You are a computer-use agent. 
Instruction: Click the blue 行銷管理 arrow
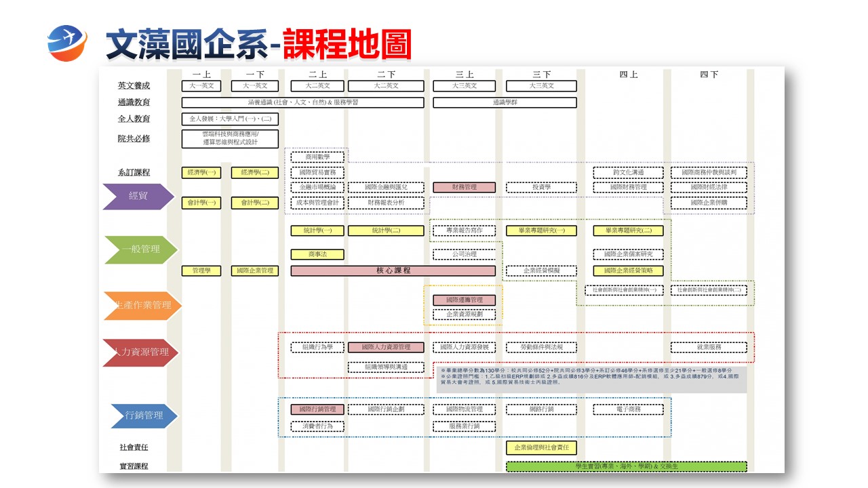click(144, 415)
